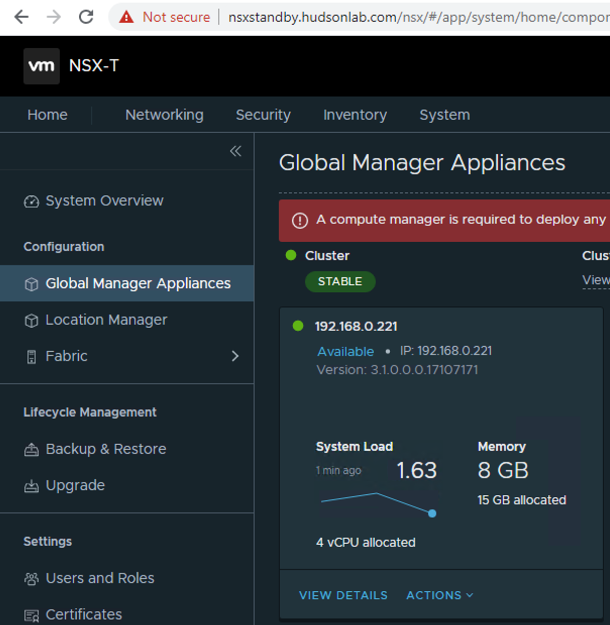
Task: Click the Lifecycle Management section label
Action: [x=90, y=412]
